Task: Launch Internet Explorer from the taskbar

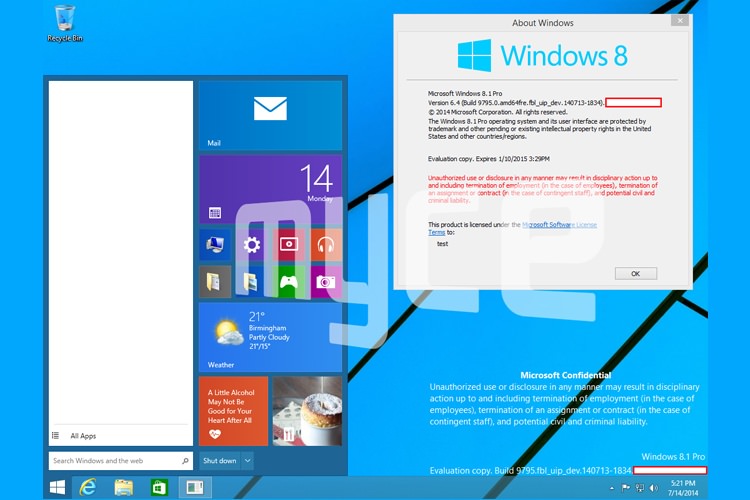Action: pyautogui.click(x=88, y=488)
